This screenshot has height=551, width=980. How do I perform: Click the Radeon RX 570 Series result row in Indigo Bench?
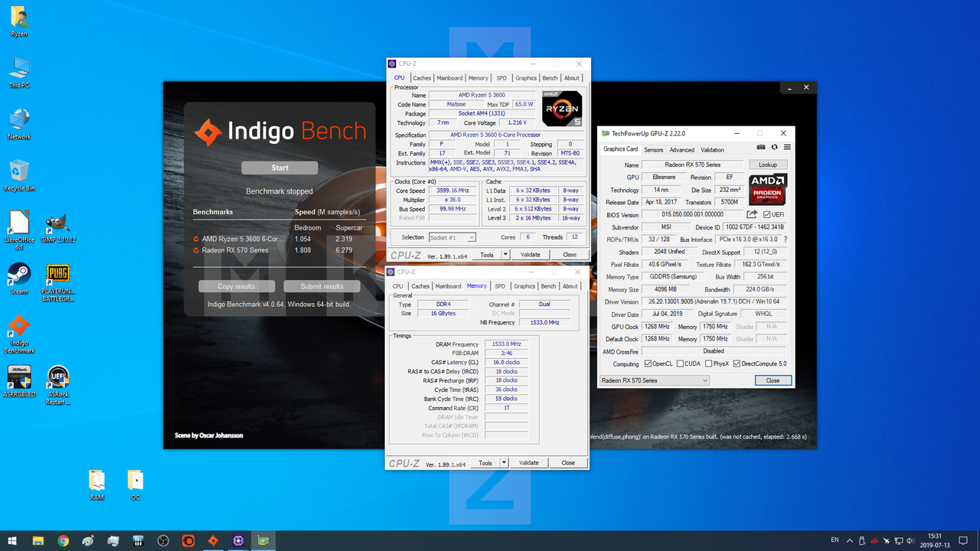(x=278, y=250)
